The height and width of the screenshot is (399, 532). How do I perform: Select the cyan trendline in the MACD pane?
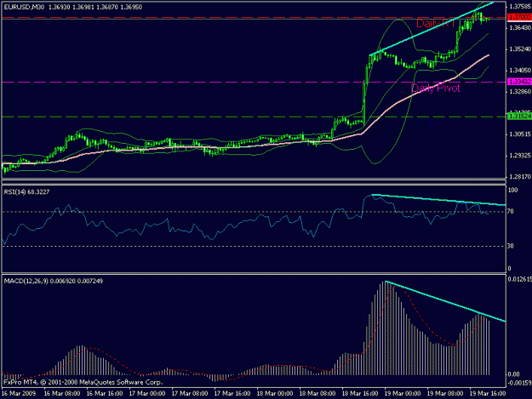click(445, 301)
